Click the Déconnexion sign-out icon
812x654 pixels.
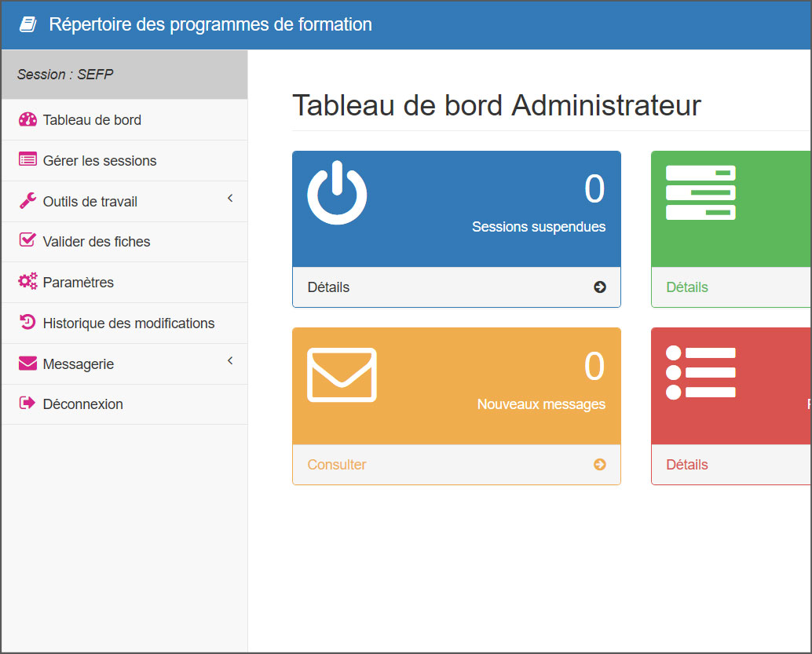click(x=27, y=403)
